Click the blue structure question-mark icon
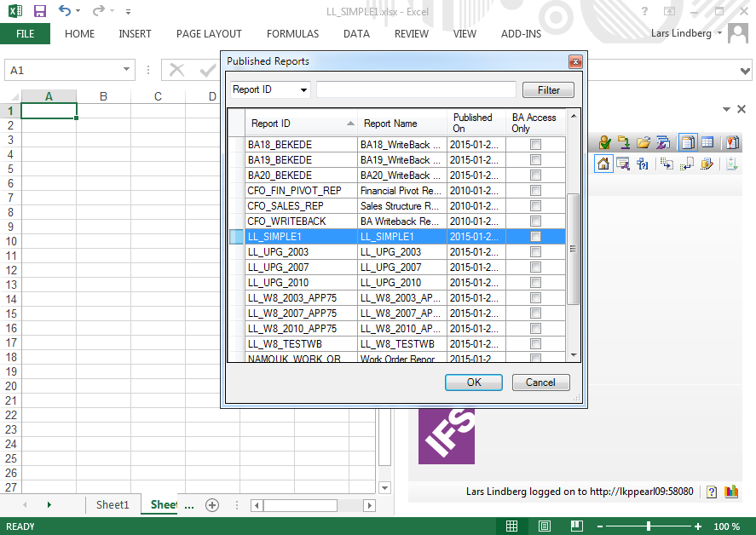The image size is (756, 535). coord(642,164)
